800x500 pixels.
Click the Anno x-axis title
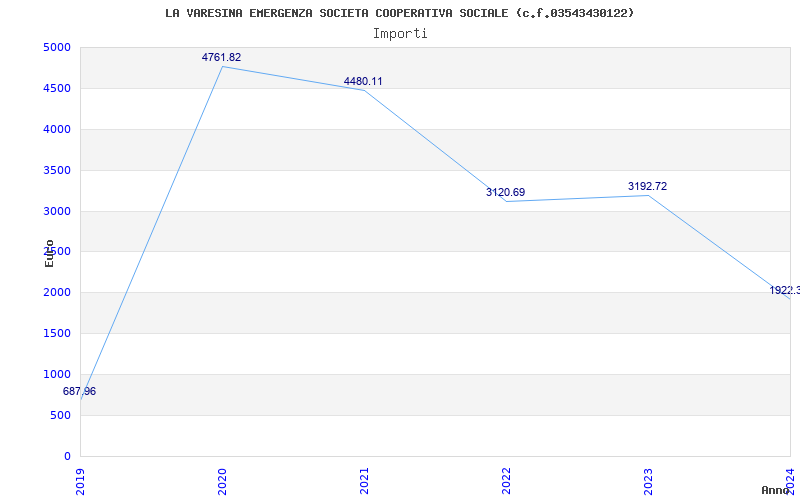pyautogui.click(x=776, y=490)
